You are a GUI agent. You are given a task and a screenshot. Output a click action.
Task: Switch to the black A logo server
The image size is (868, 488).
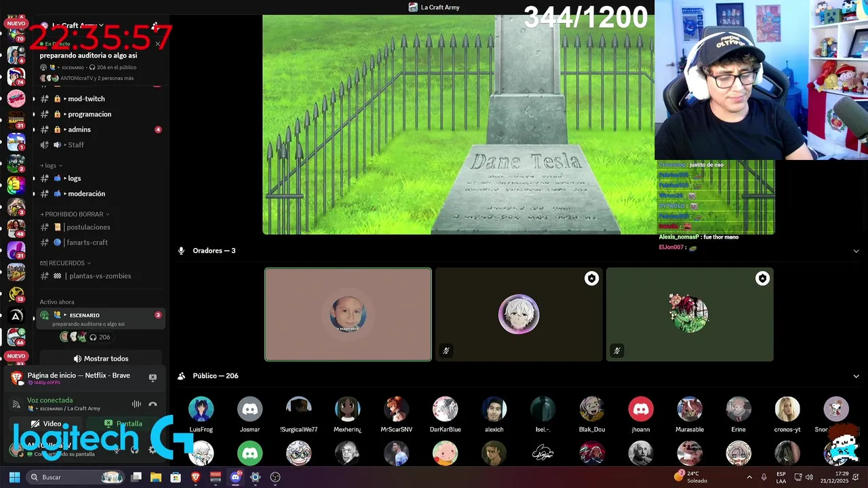[16, 316]
